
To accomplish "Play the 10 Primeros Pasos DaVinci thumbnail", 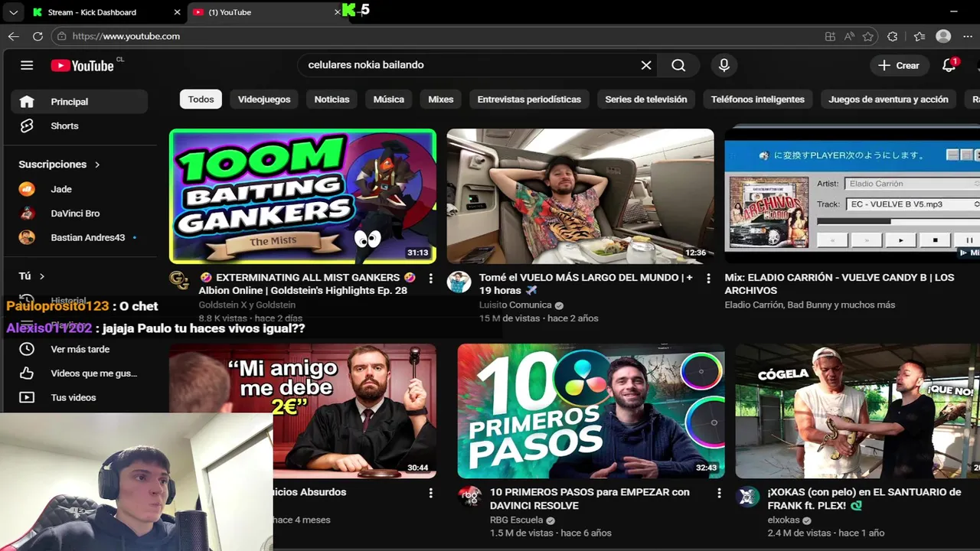I will point(591,411).
